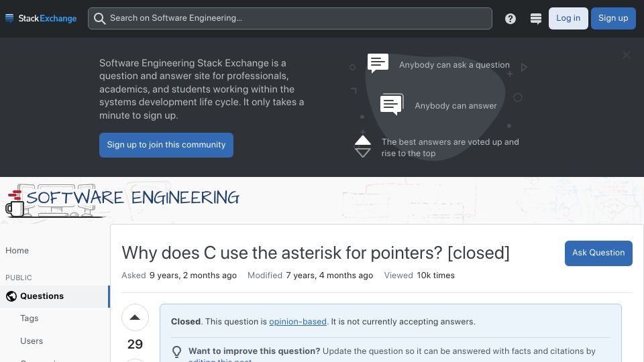Click the answer bubbles icon beside Anybody can answer

pos(392,105)
